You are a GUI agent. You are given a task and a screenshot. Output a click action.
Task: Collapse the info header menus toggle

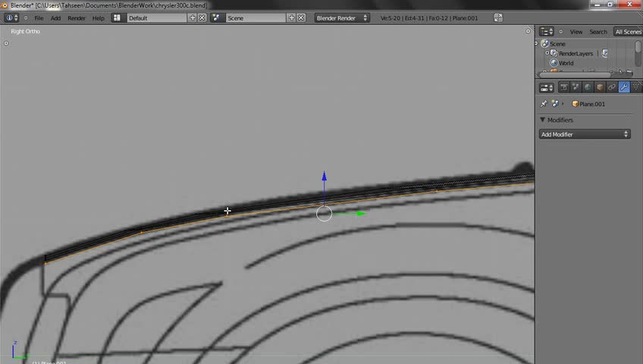coord(26,18)
